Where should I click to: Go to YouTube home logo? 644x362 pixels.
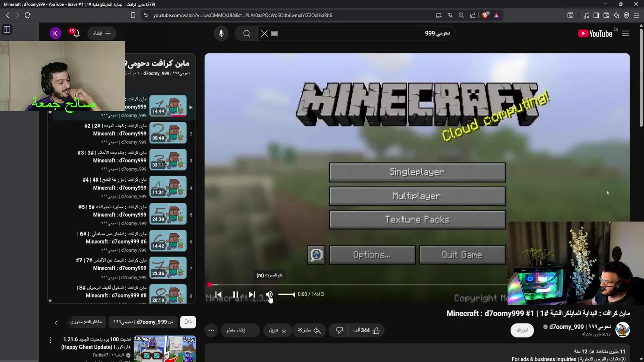[595, 34]
